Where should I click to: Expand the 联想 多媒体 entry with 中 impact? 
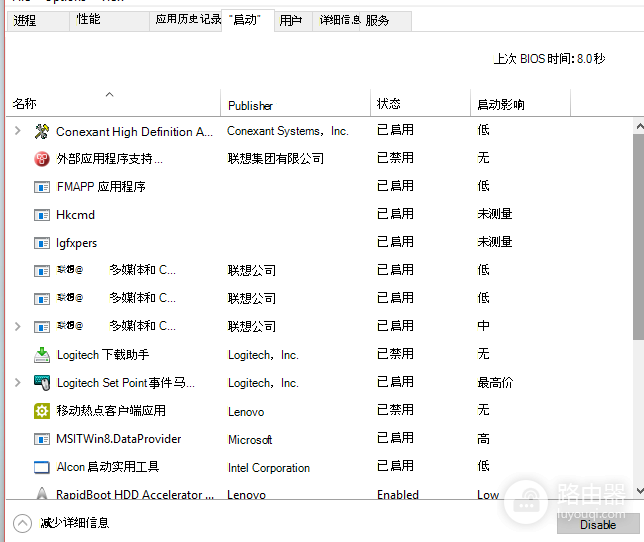point(18,326)
